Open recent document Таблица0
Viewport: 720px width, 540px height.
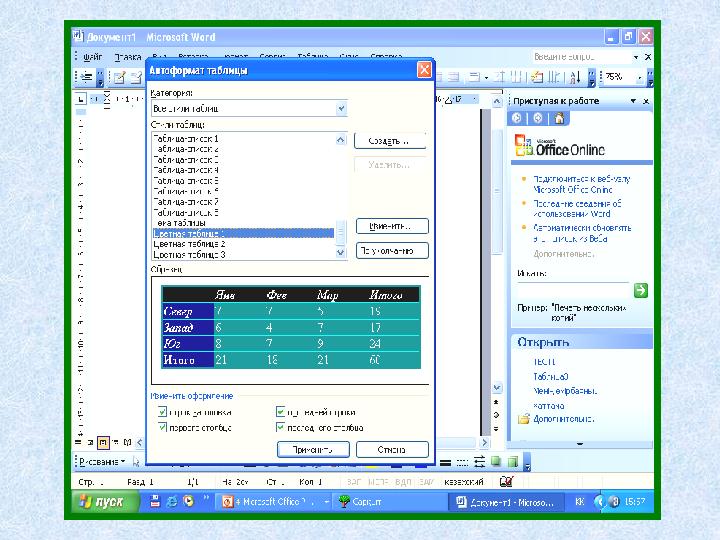pyautogui.click(x=551, y=377)
